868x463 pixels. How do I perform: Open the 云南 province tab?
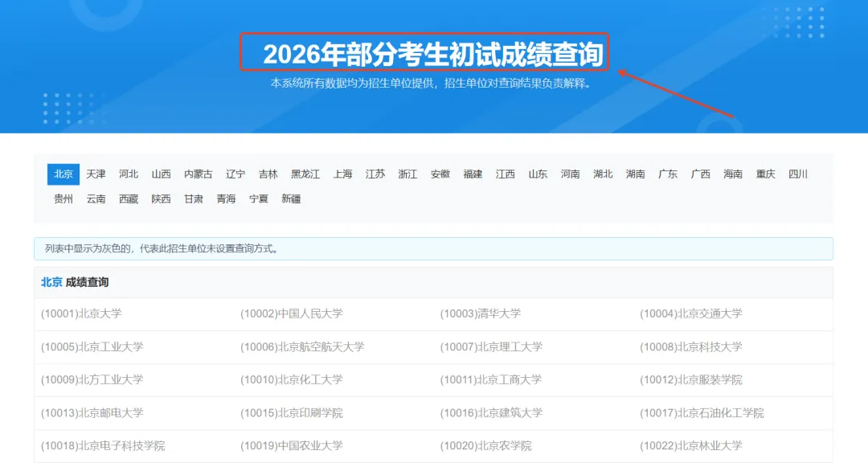click(96, 199)
